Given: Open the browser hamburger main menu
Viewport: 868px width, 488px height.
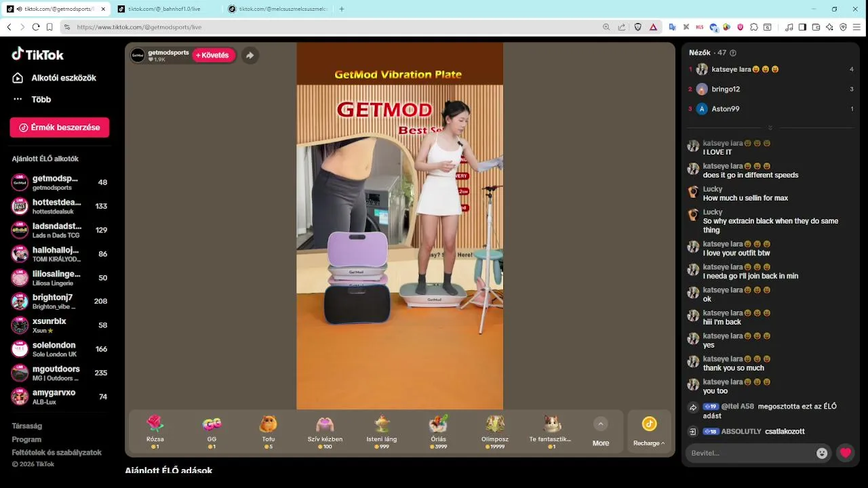Looking at the screenshot, I should point(856,27).
